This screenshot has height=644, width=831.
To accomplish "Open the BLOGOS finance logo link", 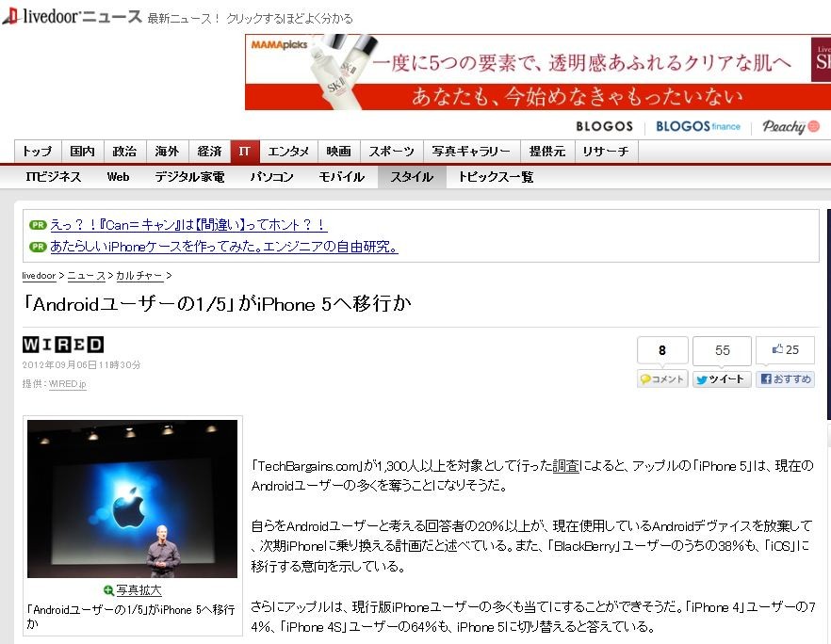I will pyautogui.click(x=698, y=126).
